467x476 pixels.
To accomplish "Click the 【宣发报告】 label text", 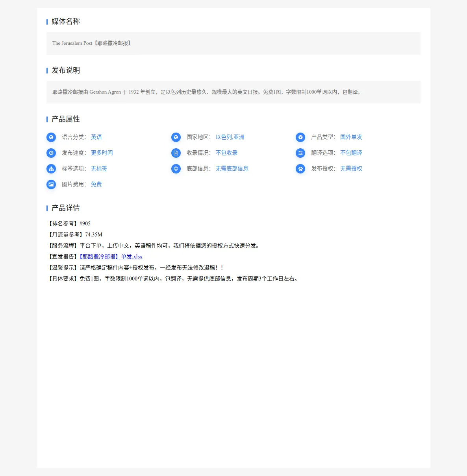I will (63, 256).
